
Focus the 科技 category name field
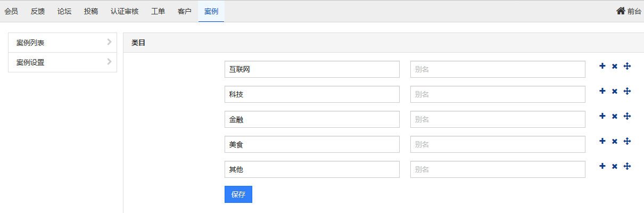tap(312, 94)
